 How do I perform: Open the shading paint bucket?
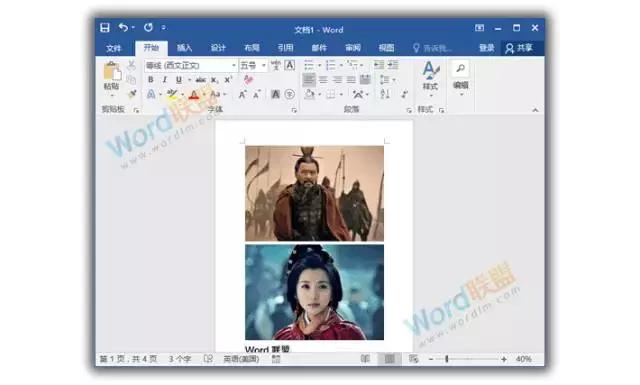click(309, 94)
